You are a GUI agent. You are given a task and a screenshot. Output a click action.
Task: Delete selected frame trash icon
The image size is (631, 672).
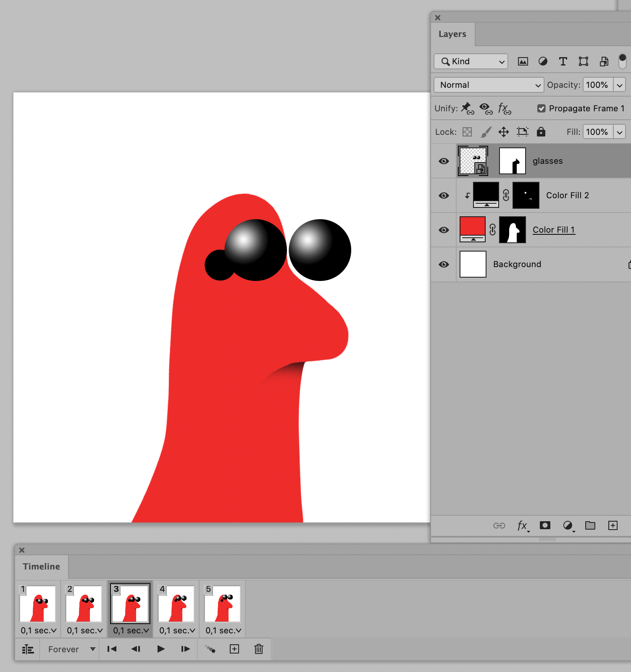click(x=259, y=649)
